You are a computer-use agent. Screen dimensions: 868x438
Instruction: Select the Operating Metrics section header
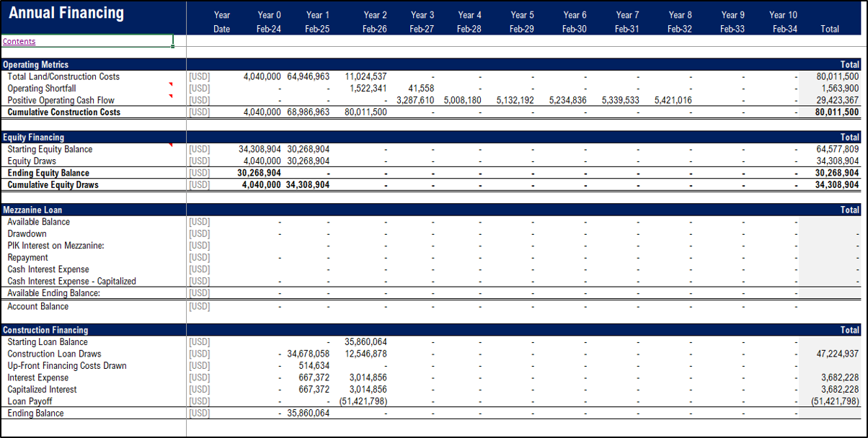pos(36,65)
